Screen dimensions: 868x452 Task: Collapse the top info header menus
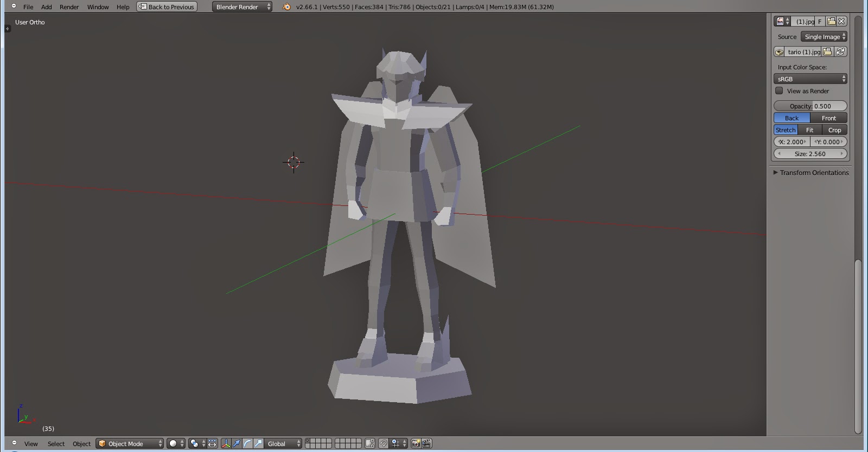pyautogui.click(x=14, y=7)
